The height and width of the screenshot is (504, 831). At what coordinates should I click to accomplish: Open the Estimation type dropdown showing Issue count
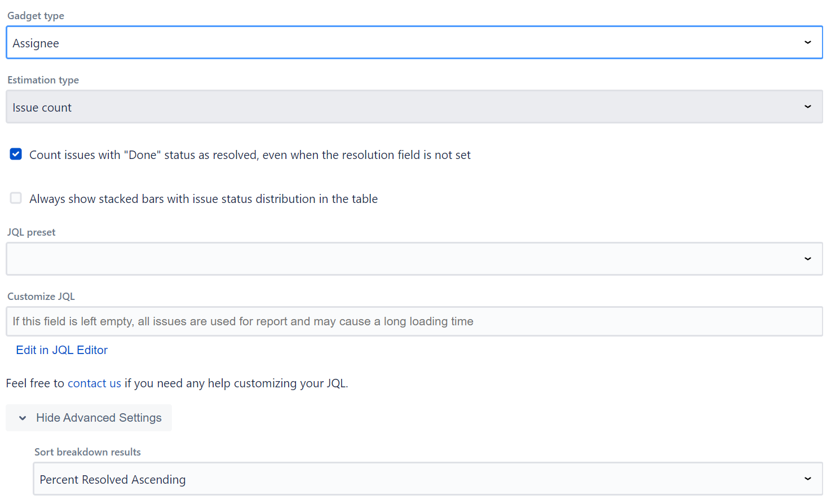tap(395, 107)
